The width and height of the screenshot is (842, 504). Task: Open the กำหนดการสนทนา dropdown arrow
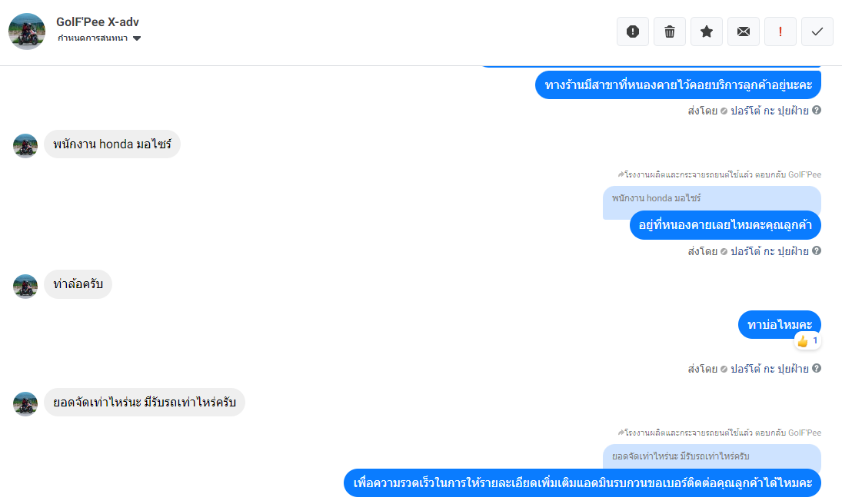(x=137, y=38)
